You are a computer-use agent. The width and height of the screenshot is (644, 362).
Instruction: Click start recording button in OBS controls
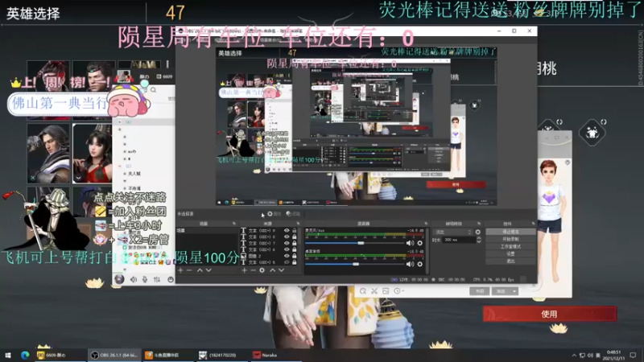coord(510,239)
